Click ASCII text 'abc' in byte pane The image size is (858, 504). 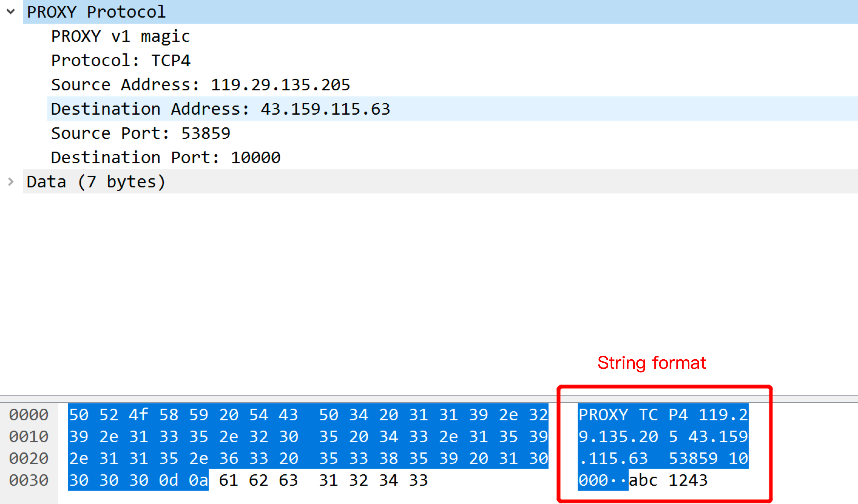coord(643,480)
